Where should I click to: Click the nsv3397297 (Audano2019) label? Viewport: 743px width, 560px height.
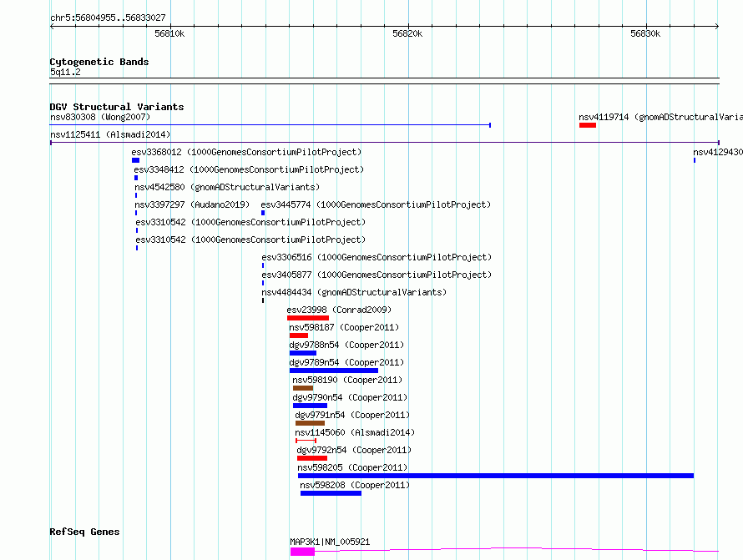[192, 204]
